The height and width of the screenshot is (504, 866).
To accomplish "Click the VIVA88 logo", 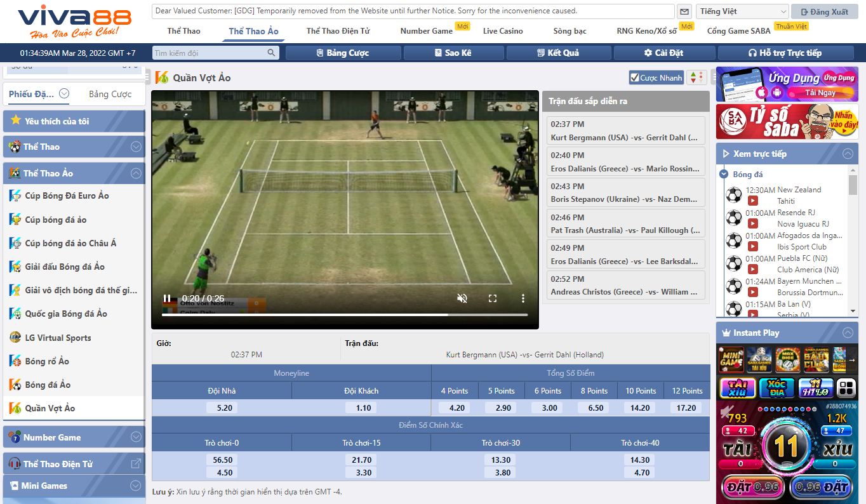I will 74,22.
